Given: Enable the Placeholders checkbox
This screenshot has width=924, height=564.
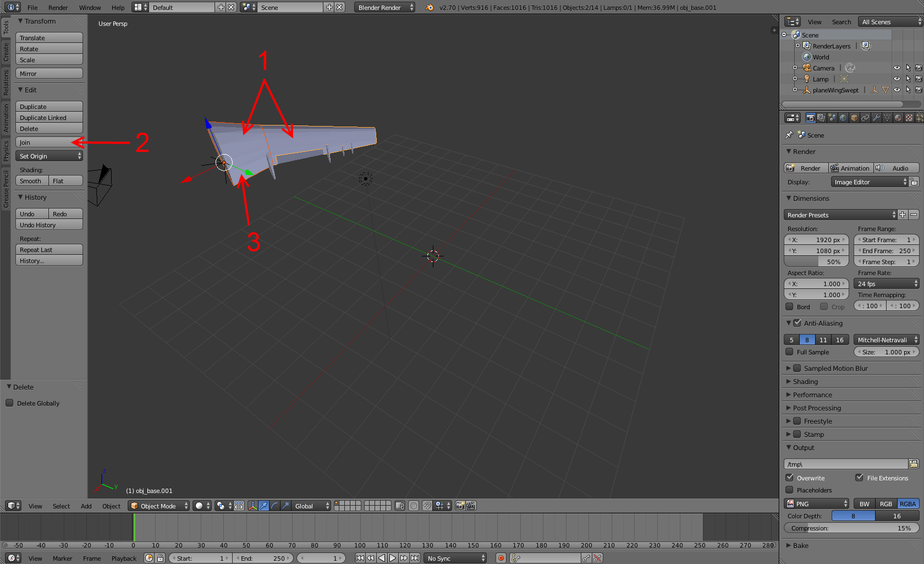Looking at the screenshot, I should [790, 490].
